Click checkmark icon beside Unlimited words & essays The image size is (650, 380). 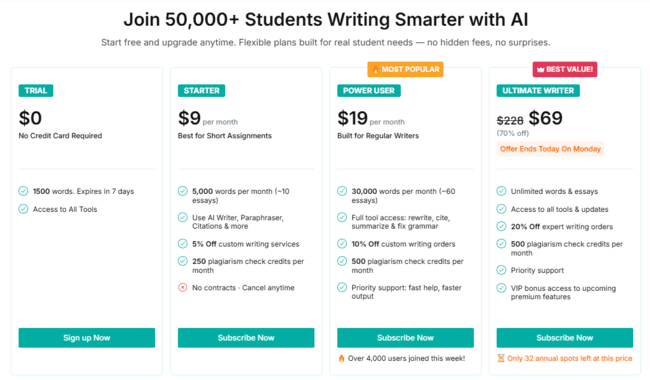coord(501,191)
